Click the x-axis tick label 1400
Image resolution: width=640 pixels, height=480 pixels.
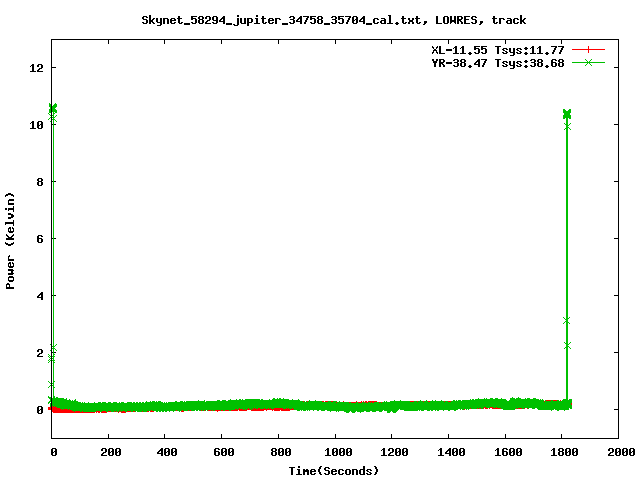pyautogui.click(x=451, y=452)
